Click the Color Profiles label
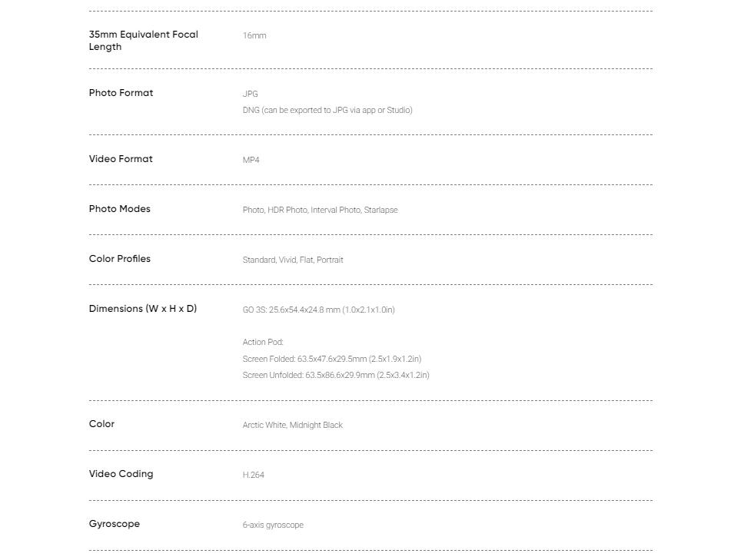Image resolution: width=744 pixels, height=560 pixels. coord(120,258)
